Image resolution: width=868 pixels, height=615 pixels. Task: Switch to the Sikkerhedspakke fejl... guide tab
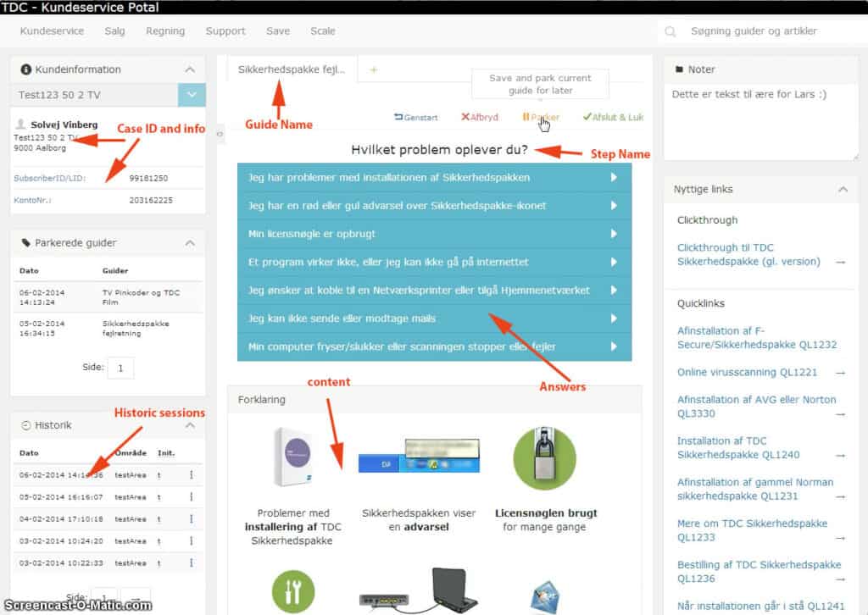pos(292,69)
